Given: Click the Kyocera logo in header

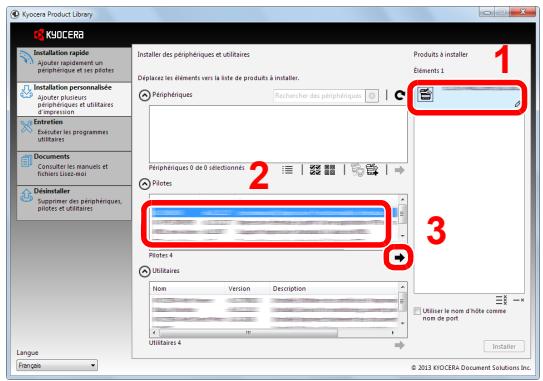Looking at the screenshot, I should (x=59, y=35).
